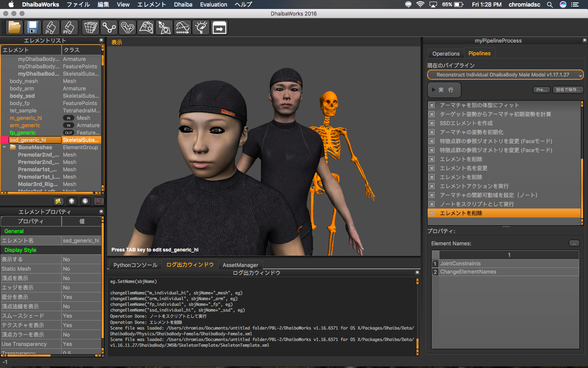This screenshot has width=588, height=368.
Task: Toggle checkbox for エレメント名を変更
Action: pos(432,168)
